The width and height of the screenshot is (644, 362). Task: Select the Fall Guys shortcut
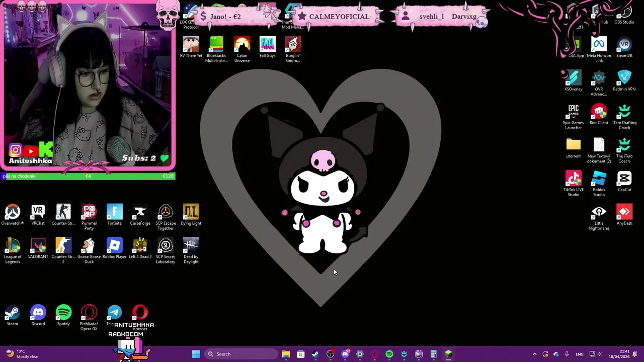tap(267, 47)
